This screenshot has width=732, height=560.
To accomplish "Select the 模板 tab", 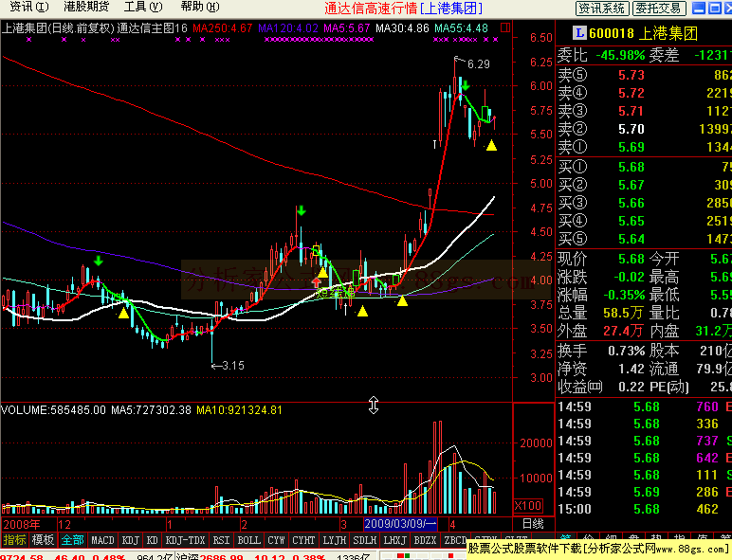I will coord(43,540).
